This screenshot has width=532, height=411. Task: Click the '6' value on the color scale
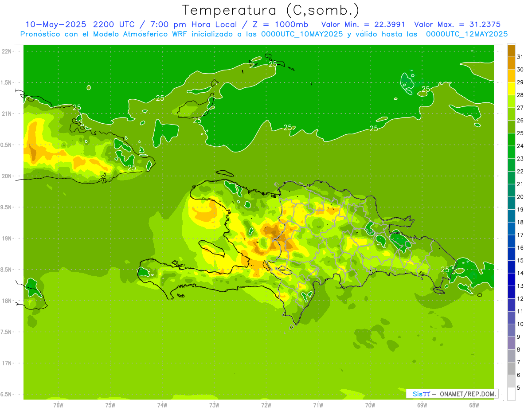519,375
